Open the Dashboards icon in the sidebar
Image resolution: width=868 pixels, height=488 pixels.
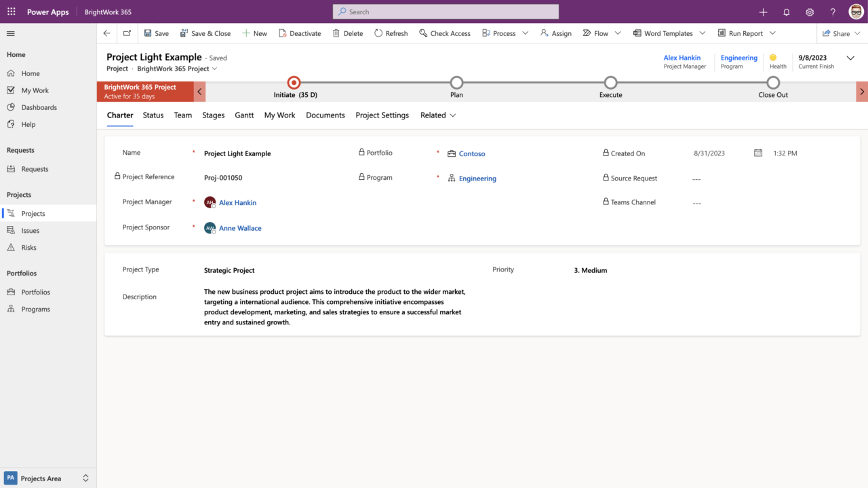click(x=12, y=107)
